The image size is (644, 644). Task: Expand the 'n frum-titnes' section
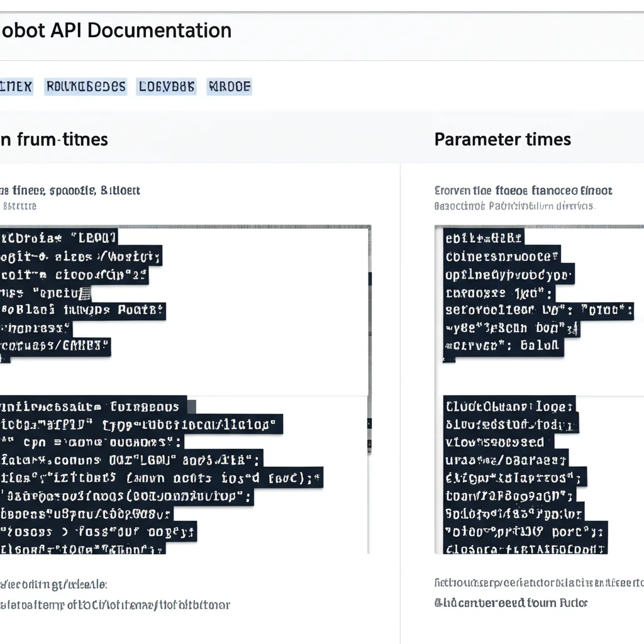click(x=53, y=139)
